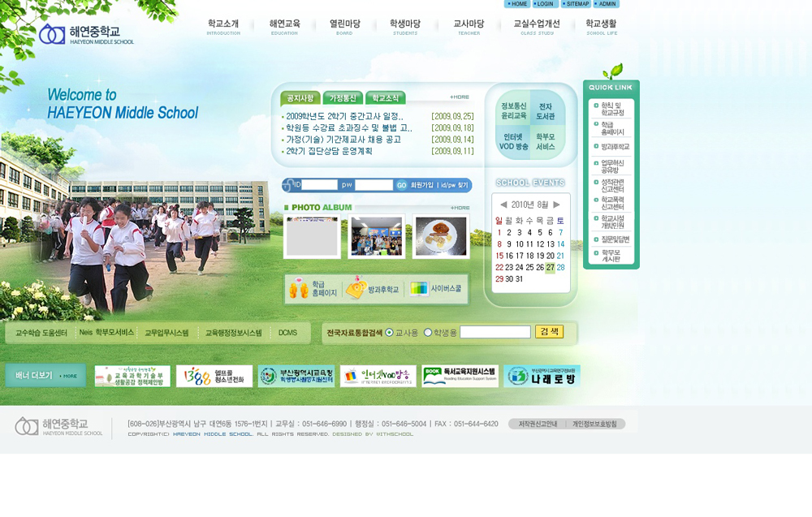812x517 pixels.
Task: Open the 학생마당 menu item
Action: click(x=405, y=27)
